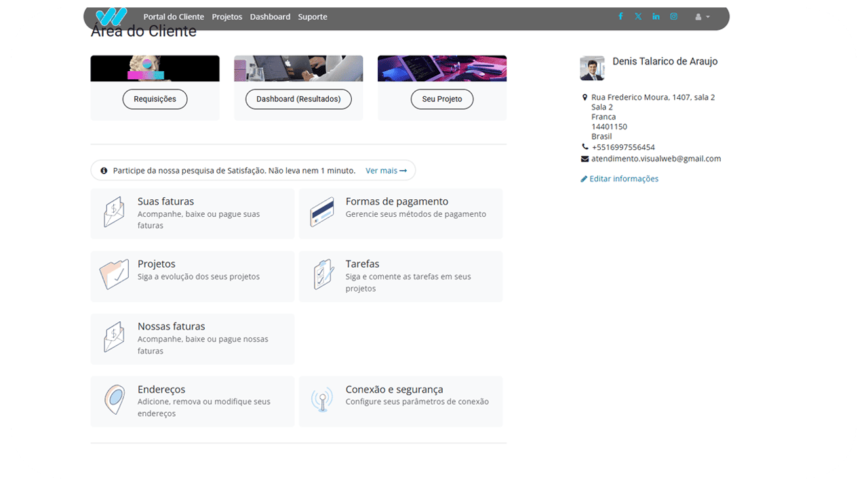Click the Projetos folder icon
Screen dimensions: 868x488
click(114, 275)
